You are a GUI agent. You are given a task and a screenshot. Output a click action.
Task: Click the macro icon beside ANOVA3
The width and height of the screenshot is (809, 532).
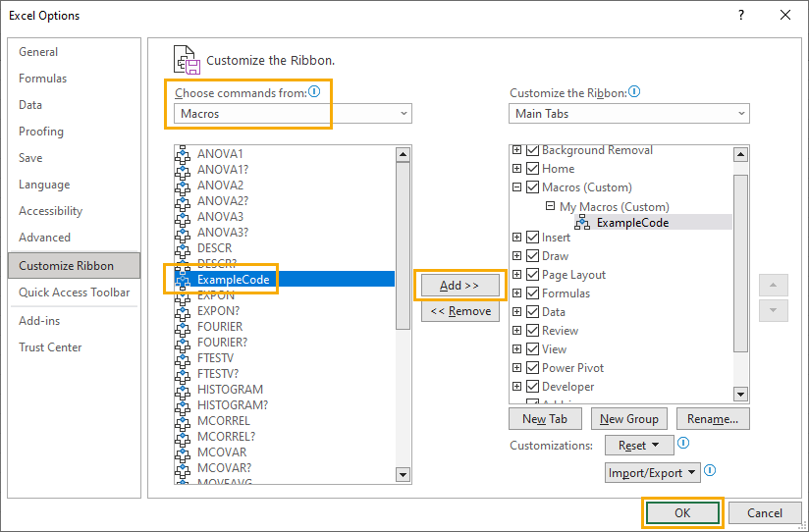point(183,217)
